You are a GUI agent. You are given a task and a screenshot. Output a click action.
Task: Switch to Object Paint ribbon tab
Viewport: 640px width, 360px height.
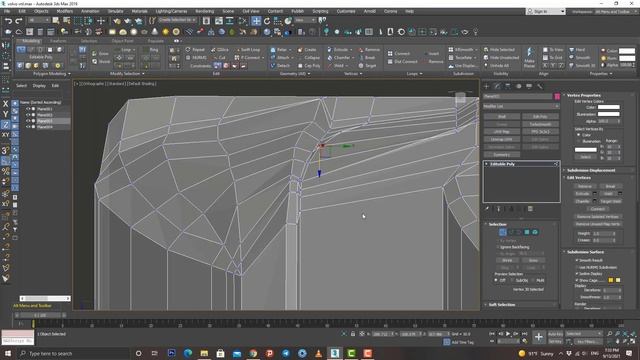click(122, 41)
